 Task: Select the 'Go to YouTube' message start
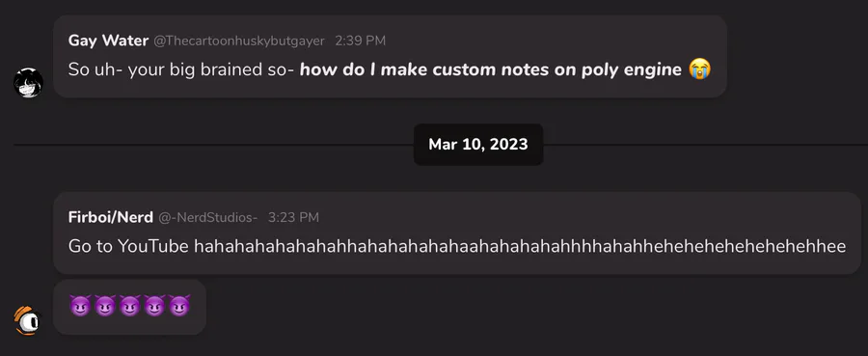128,246
